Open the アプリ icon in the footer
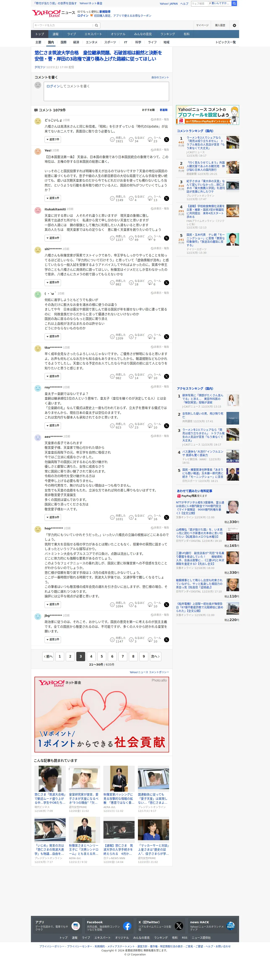Image resolution: width=270 pixels, height=980 pixels. [x=75, y=926]
